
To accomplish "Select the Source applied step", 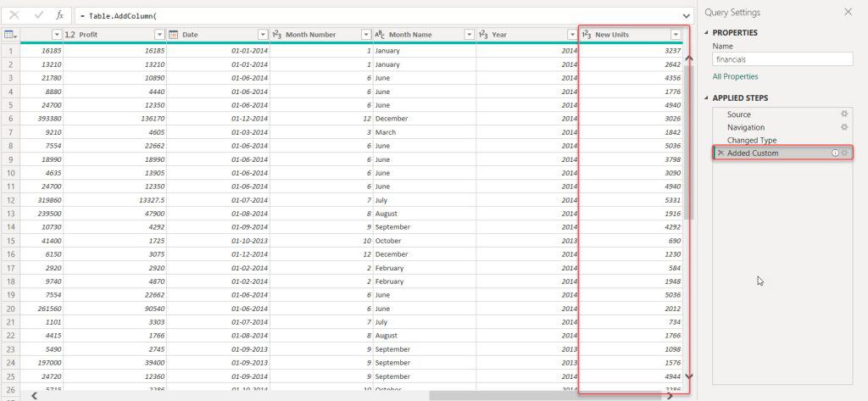I will point(739,114).
